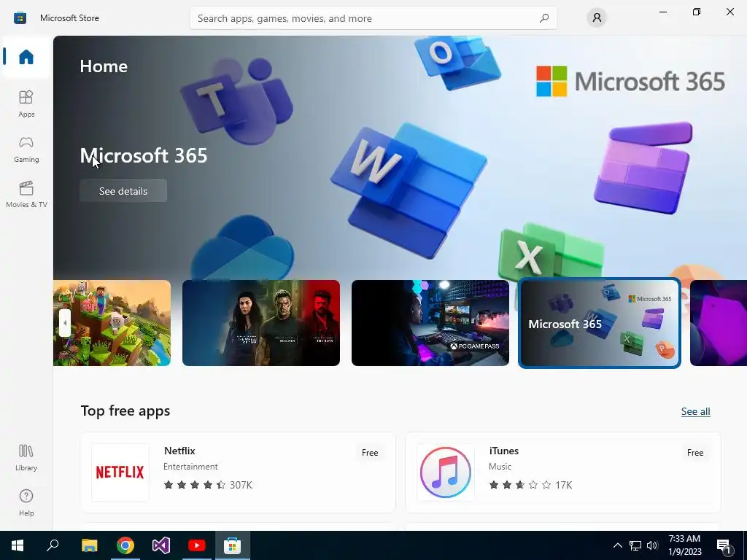The width and height of the screenshot is (747, 560).
Task: Open See all top free apps
Action: click(x=695, y=411)
